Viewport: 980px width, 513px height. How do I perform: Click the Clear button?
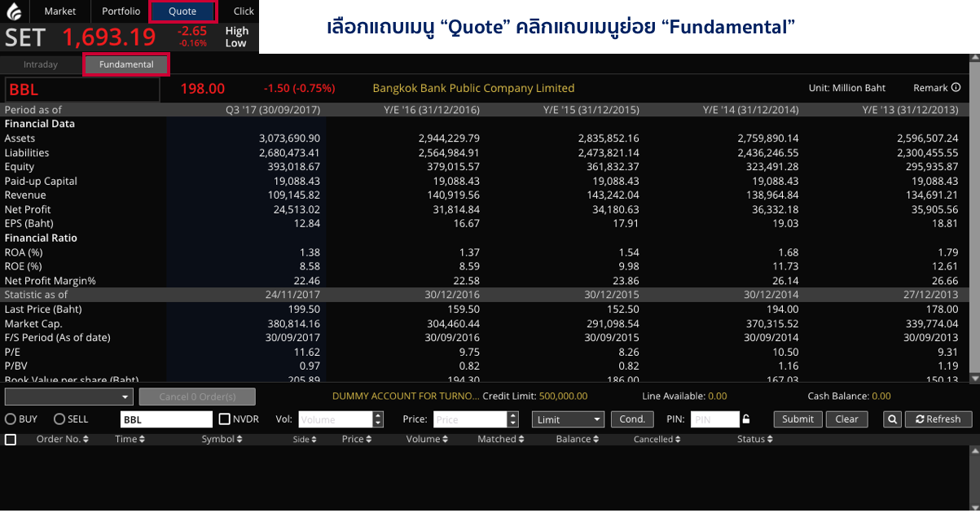coord(847,419)
